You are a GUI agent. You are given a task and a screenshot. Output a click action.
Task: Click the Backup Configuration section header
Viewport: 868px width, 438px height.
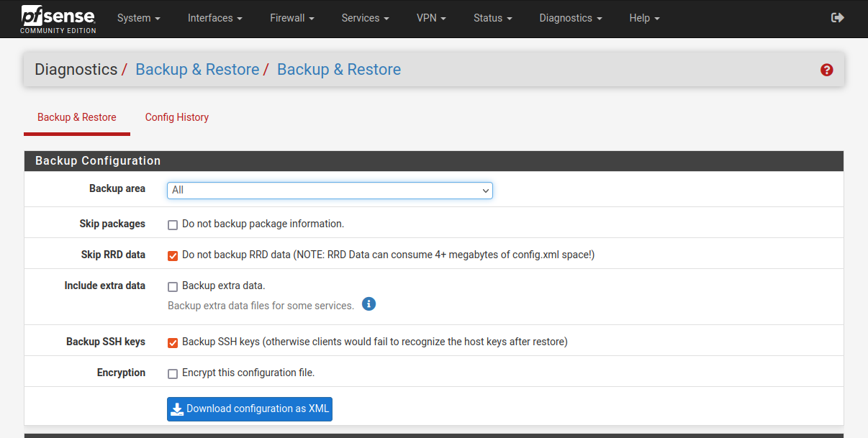click(x=434, y=161)
